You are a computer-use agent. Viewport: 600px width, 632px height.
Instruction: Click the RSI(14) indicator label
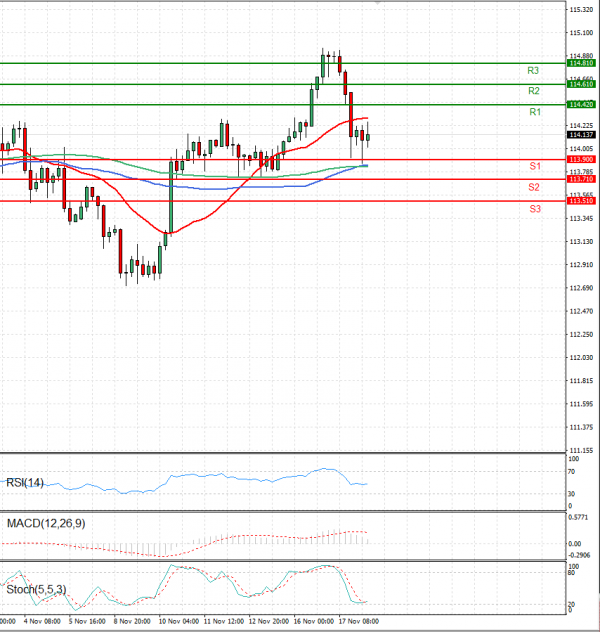25,482
